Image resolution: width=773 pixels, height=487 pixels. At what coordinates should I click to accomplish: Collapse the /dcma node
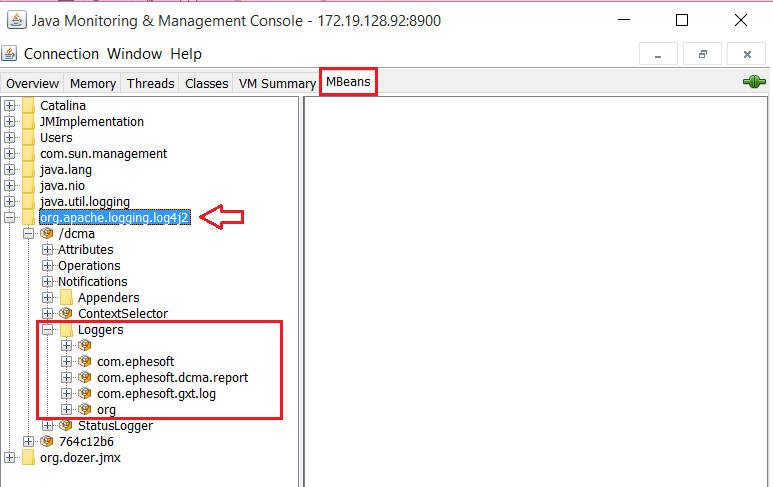point(29,233)
